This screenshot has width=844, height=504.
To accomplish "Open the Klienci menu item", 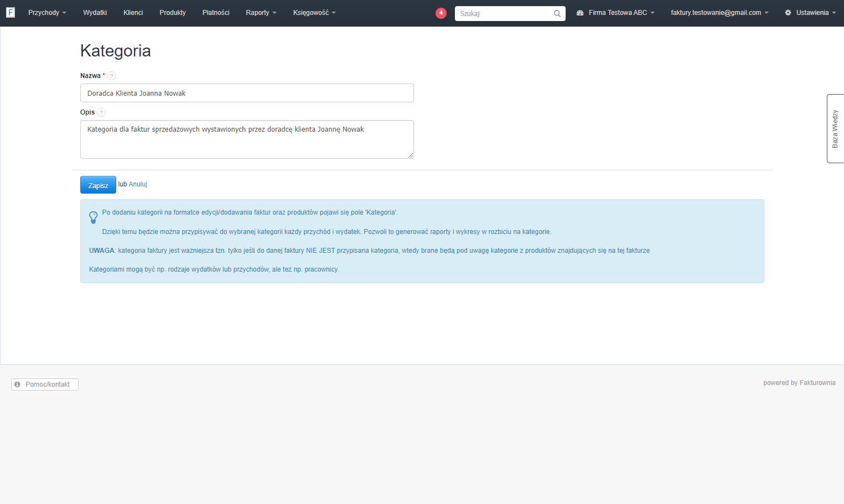I will coord(133,13).
